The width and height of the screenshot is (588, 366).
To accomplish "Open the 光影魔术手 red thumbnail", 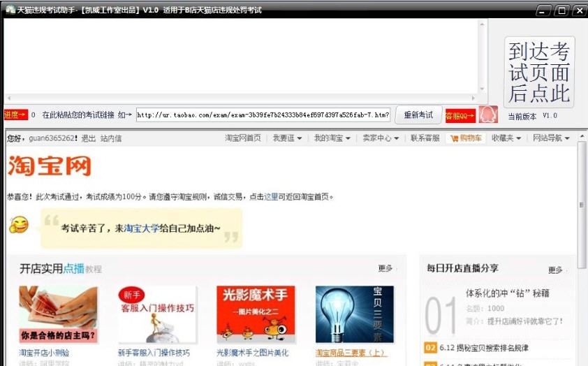I will (x=256, y=314).
